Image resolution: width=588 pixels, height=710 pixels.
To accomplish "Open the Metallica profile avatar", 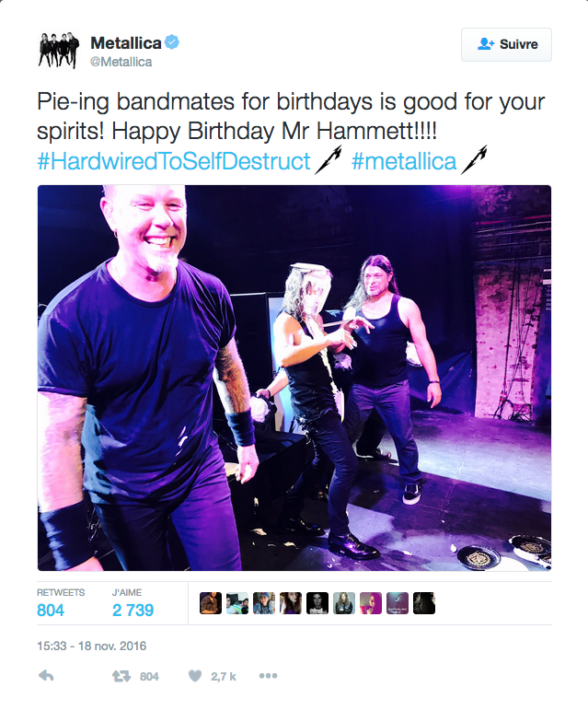I will click(58, 50).
